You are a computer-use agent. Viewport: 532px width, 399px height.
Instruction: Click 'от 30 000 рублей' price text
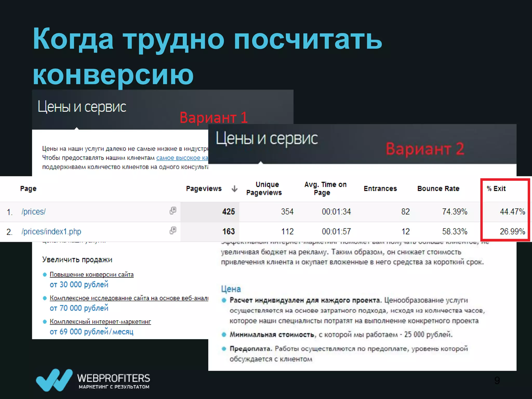79,285
